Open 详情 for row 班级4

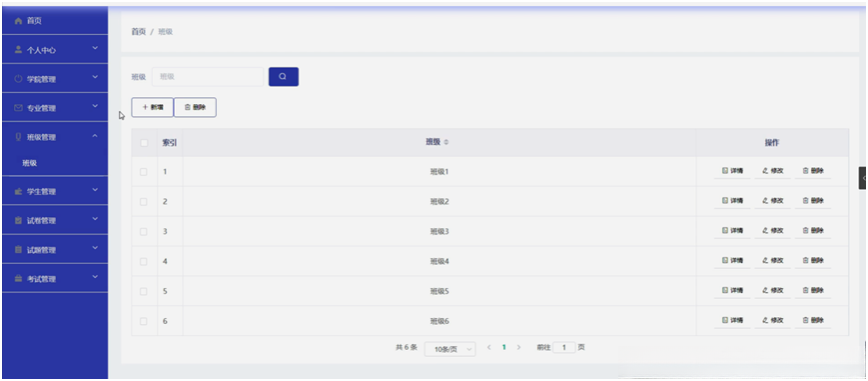pos(732,261)
